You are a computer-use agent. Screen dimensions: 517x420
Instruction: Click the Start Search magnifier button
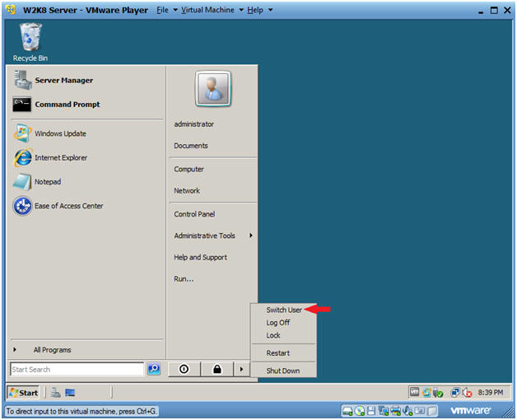tap(154, 369)
